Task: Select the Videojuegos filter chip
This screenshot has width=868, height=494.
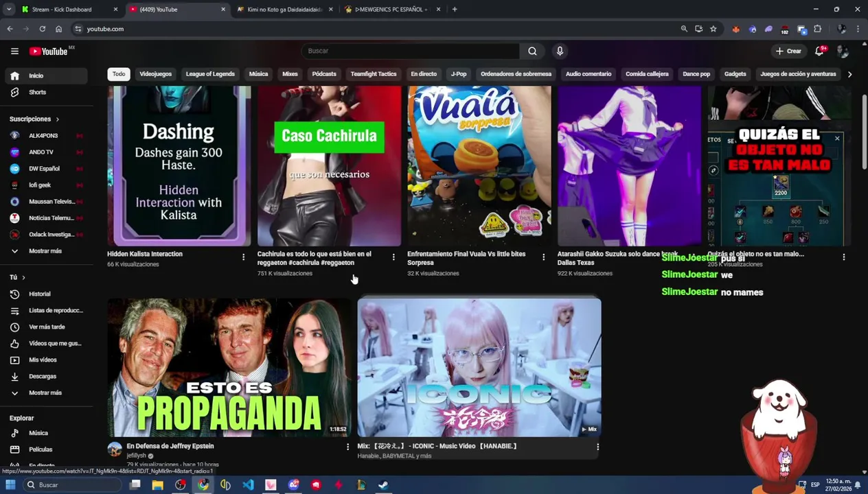Action: tap(155, 74)
